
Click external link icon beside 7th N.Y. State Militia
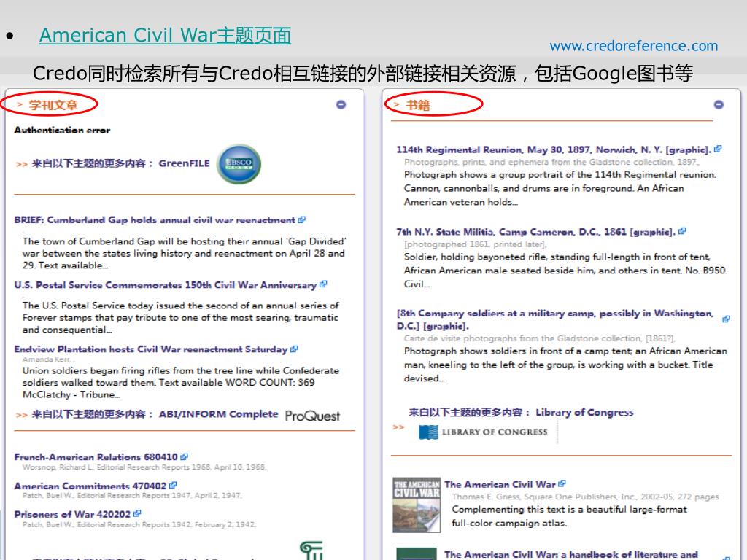pyautogui.click(x=682, y=231)
